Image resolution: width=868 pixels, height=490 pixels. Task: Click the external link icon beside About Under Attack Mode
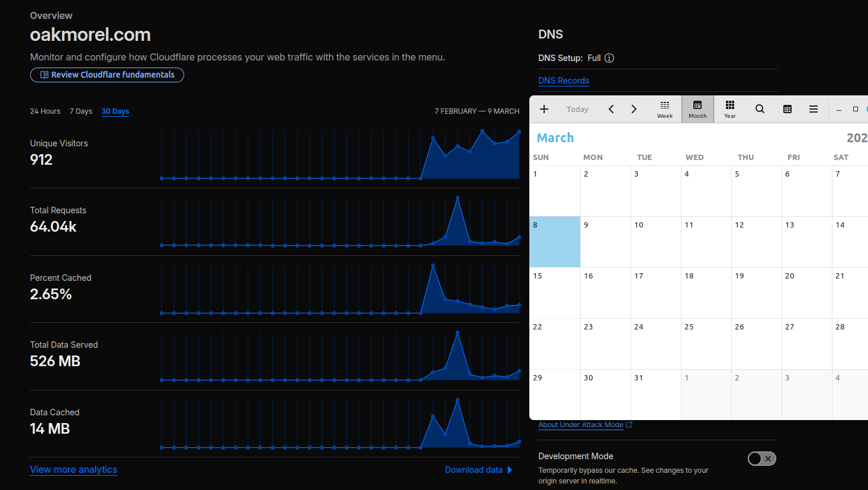(629, 425)
